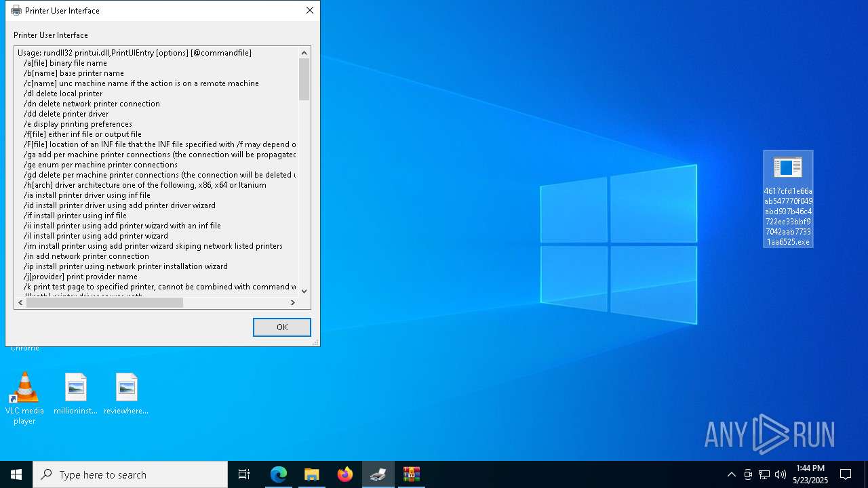Click the '/id install printer driver' wizard line
Viewport: 868px width, 488px height.
click(119, 205)
